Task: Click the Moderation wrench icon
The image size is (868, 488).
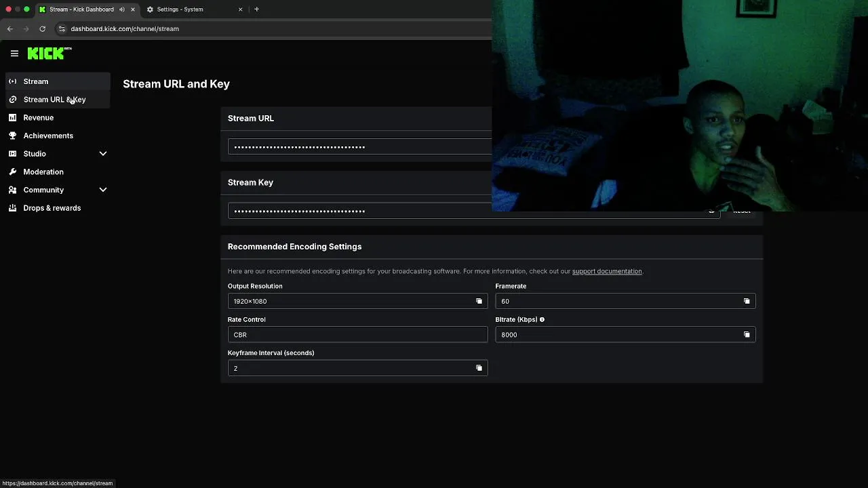Action: pyautogui.click(x=12, y=172)
